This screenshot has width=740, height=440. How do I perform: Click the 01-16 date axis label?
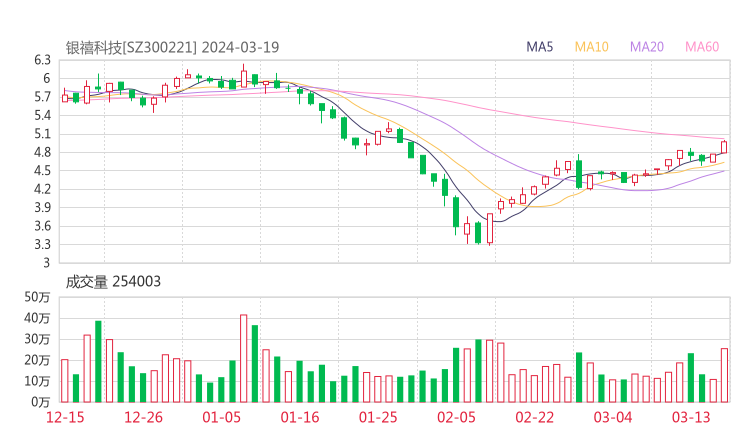click(300, 417)
